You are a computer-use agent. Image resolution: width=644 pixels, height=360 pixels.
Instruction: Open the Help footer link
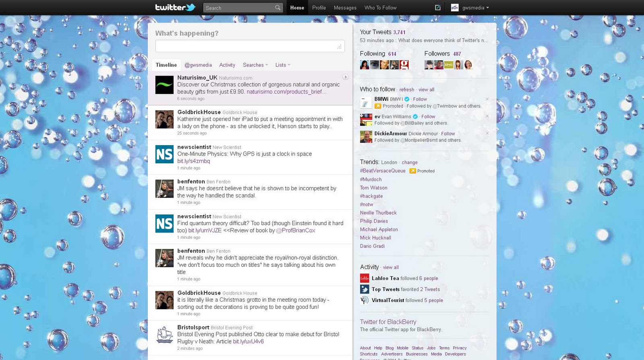pyautogui.click(x=378, y=348)
